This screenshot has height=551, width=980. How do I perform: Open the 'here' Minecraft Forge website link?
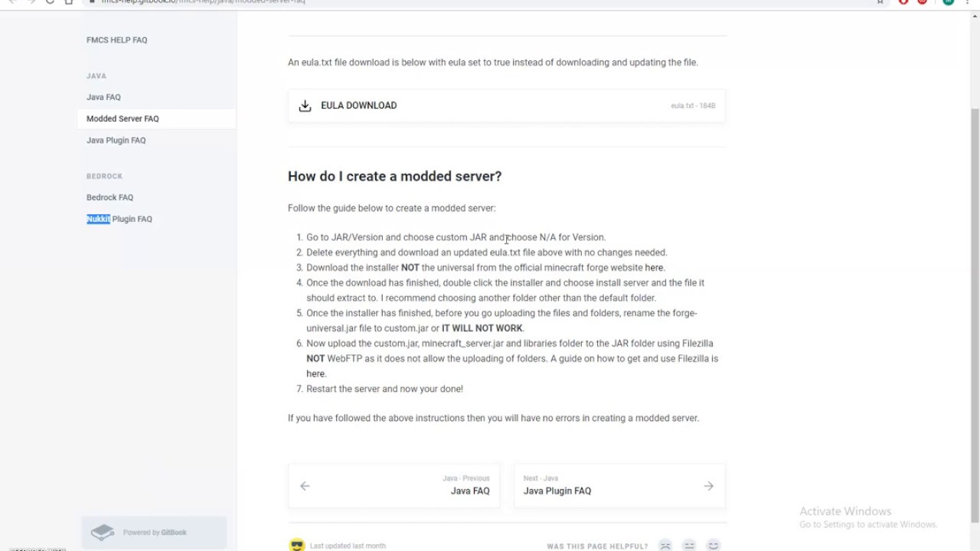click(654, 268)
